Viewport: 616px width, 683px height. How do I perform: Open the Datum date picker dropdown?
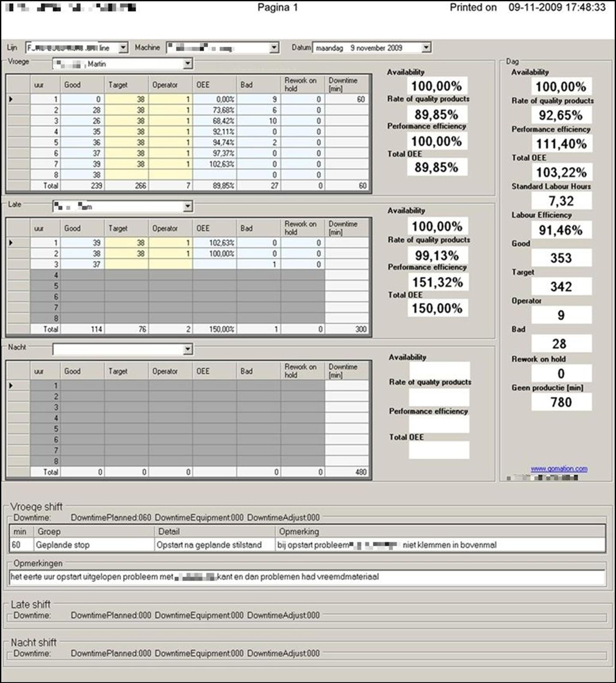point(426,48)
